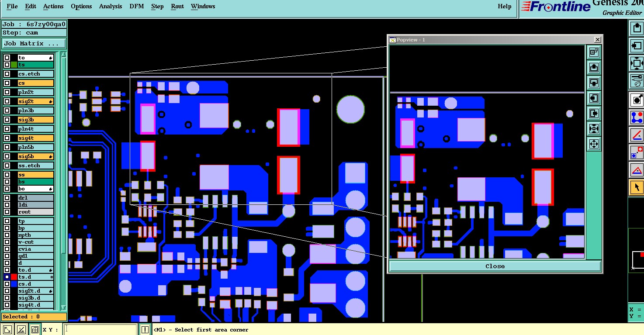Viewport: 644px width, 335px height.
Task: Select the arrow pointer selection tool
Action: click(637, 187)
